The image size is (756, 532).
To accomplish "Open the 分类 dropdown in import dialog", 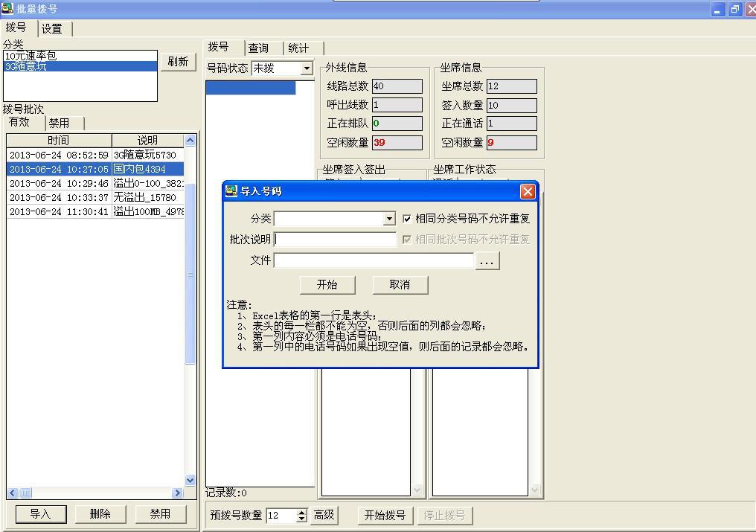I will 389,218.
